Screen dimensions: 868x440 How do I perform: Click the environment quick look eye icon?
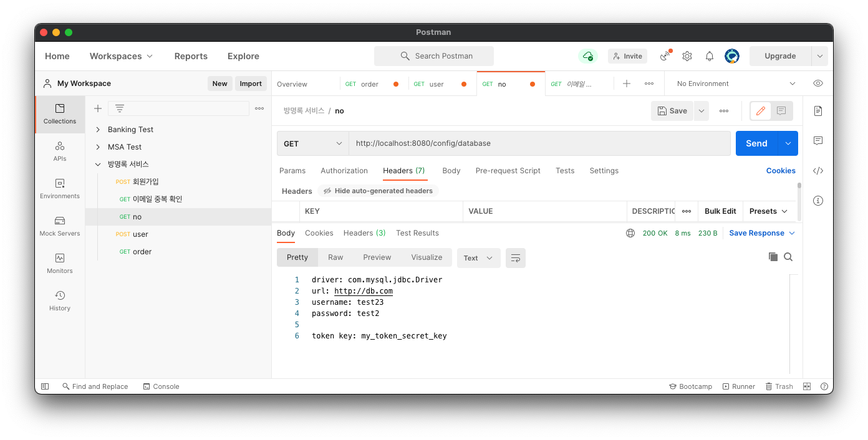click(818, 84)
